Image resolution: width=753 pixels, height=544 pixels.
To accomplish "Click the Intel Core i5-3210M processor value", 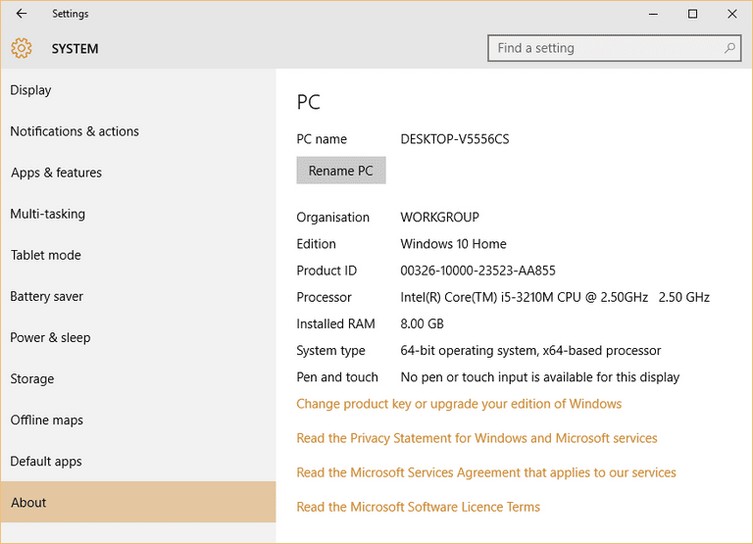I will tap(555, 297).
